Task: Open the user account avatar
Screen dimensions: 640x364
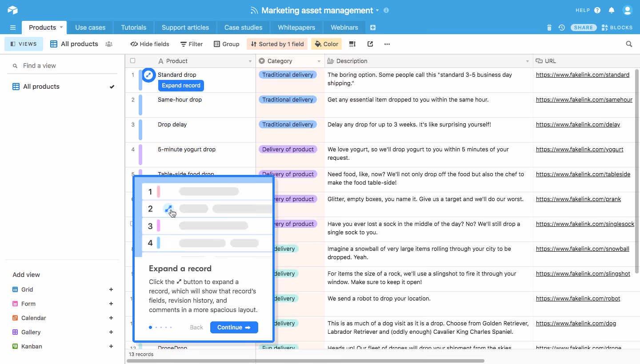Action: point(627,10)
